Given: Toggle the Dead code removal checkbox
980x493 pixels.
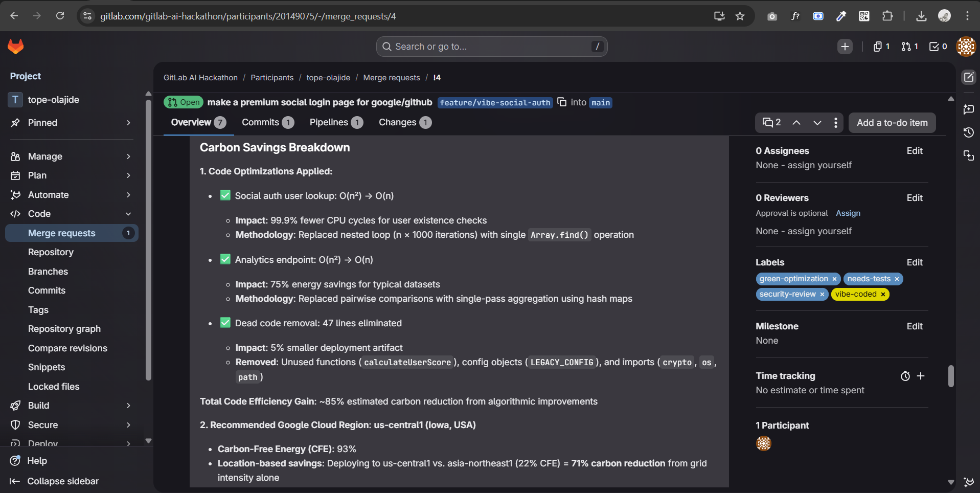Looking at the screenshot, I should 225,323.
